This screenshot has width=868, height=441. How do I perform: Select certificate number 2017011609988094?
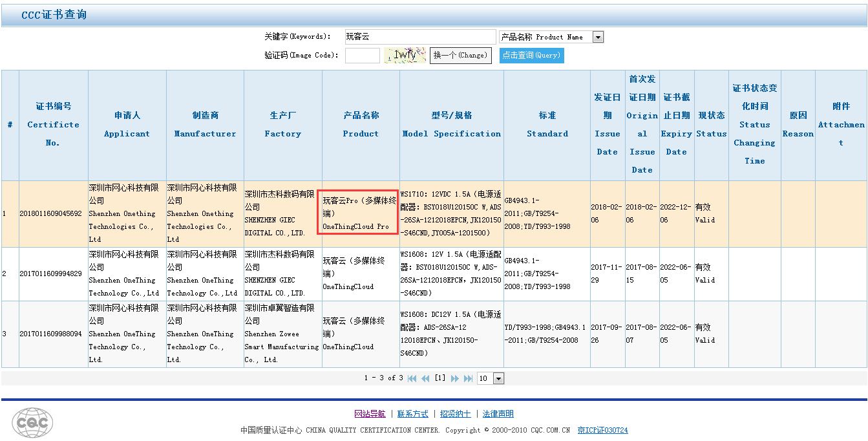(x=51, y=334)
